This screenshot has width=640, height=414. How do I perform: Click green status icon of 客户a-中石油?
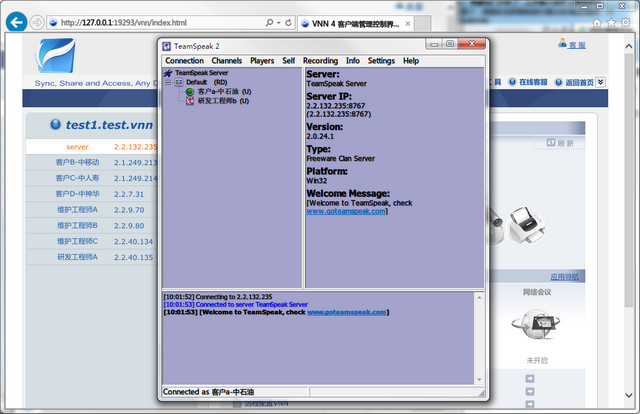tap(190, 92)
